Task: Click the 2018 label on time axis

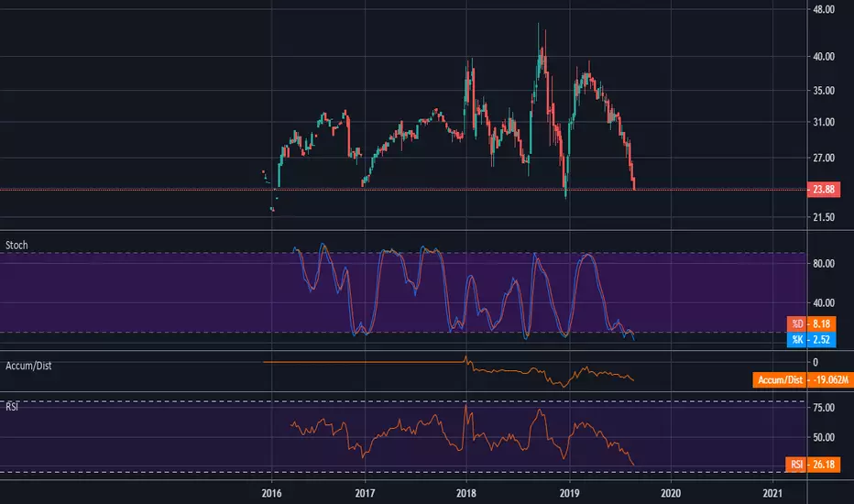Action: pos(465,493)
